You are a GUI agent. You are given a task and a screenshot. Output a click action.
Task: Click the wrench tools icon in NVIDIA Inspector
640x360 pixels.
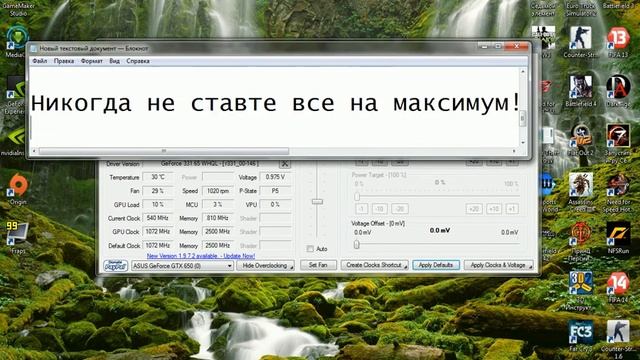pyautogui.click(x=284, y=164)
